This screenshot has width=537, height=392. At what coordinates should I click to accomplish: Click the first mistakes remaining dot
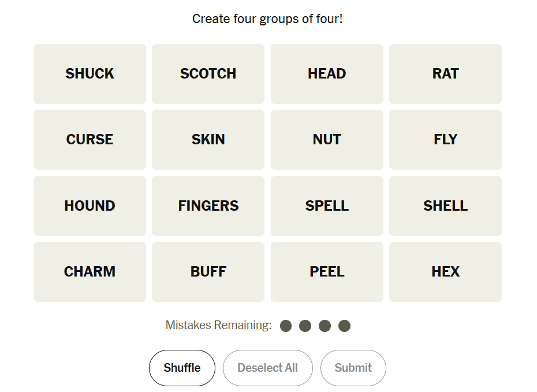(286, 326)
